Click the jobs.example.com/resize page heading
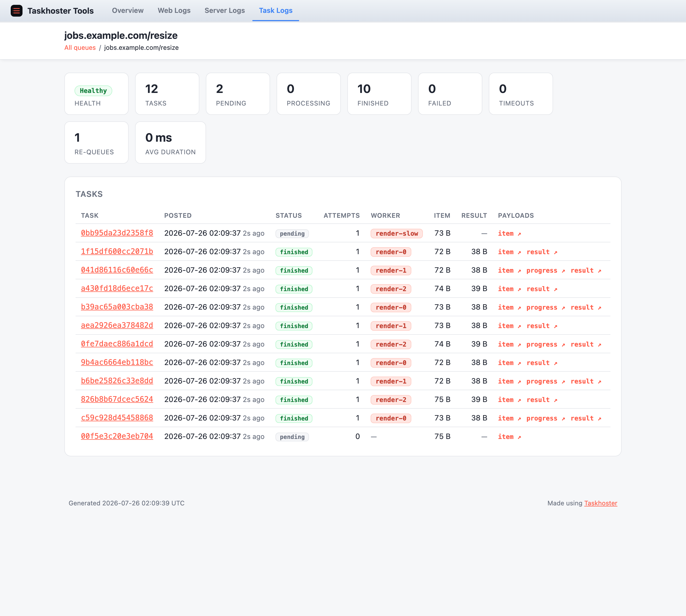The height and width of the screenshot is (616, 686). 121,35
